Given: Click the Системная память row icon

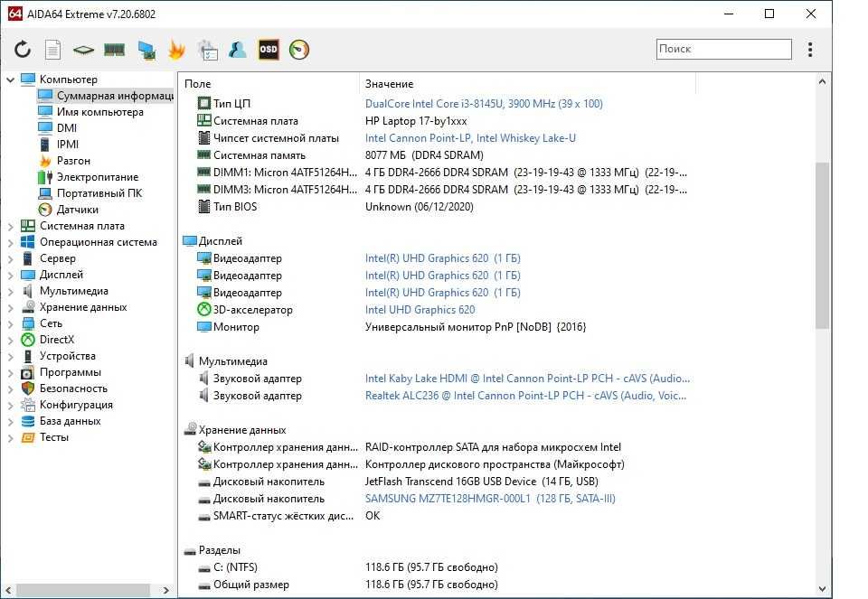Looking at the screenshot, I should point(203,154).
